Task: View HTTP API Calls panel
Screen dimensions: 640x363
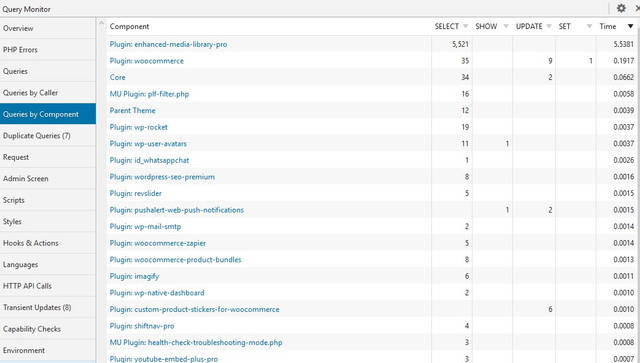Action: pos(48,286)
